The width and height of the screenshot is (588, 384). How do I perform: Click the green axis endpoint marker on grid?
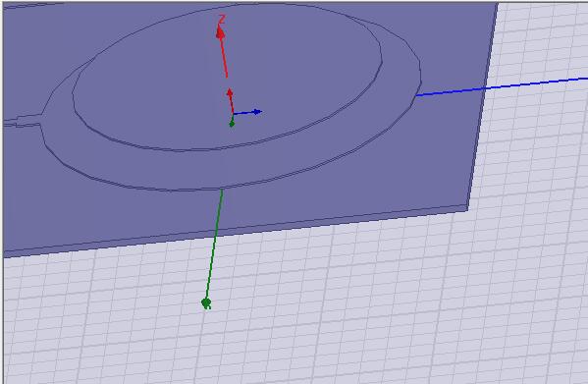coord(206,303)
